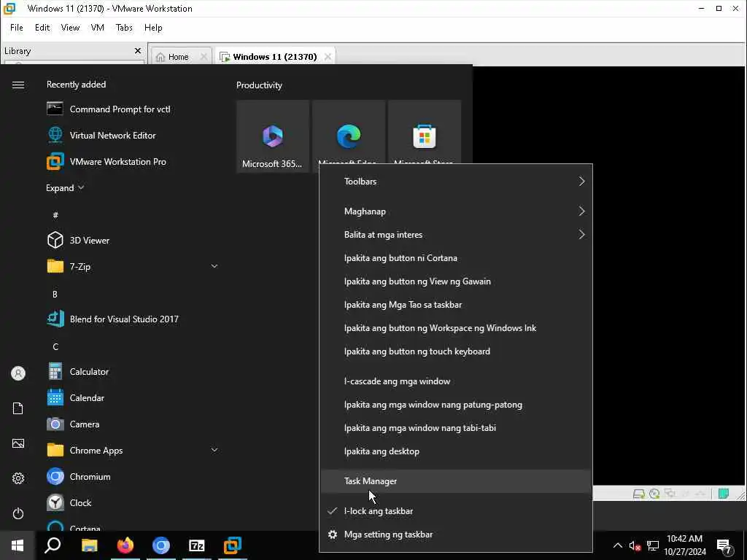747x560 pixels.
Task: Choose Ipakita ang mga window nang tabi-tabi
Action: [456, 427]
